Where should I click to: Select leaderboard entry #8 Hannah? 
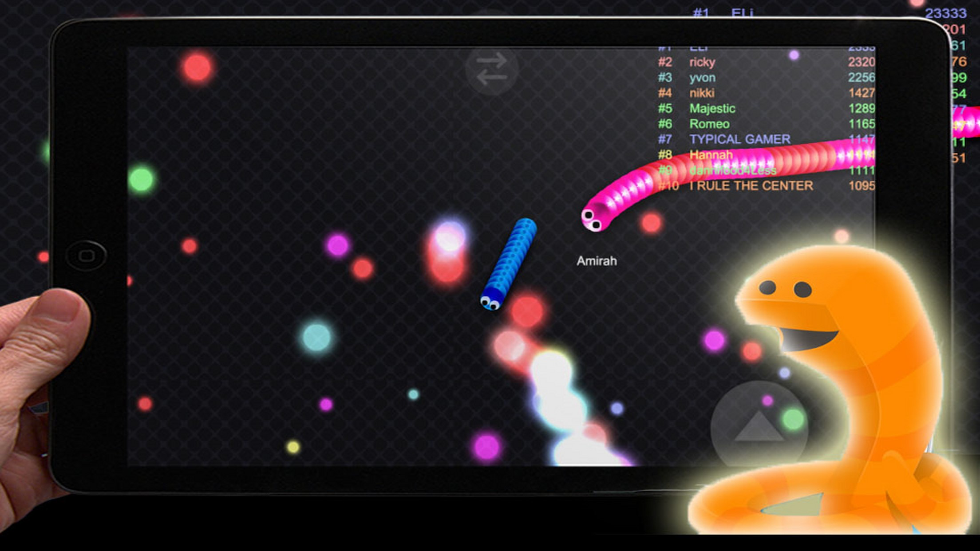[766, 155]
